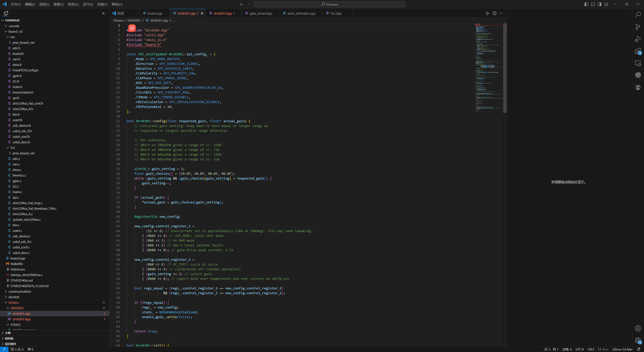The image size is (644, 352).
Task: Expand the 大纲 outline section
Action: (55, 333)
